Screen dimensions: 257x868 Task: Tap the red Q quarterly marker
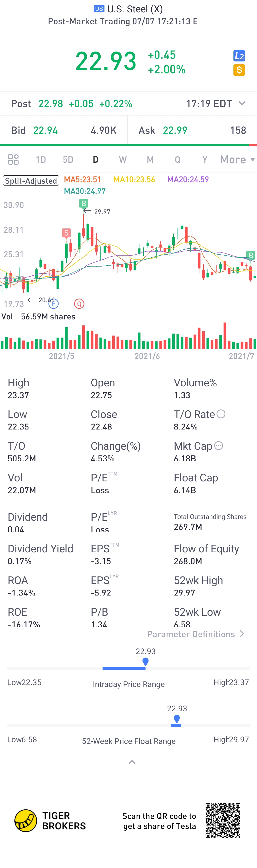pyautogui.click(x=79, y=304)
